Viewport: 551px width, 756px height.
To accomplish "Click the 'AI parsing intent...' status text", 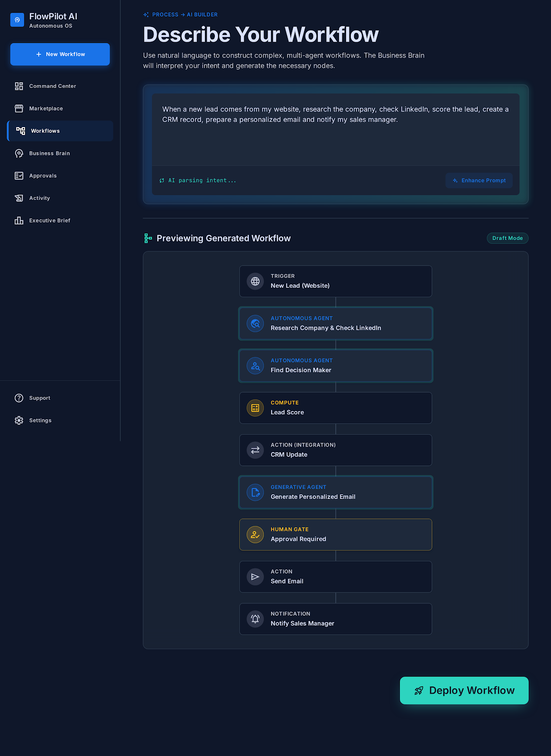I will [202, 180].
